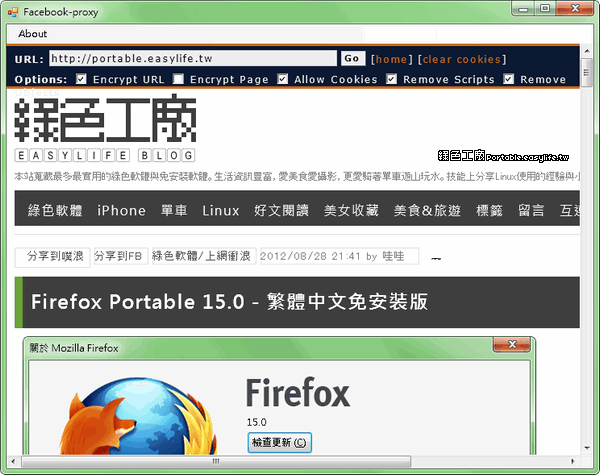
Task: Click the 檢查更新 (C) button
Action: pos(279,442)
